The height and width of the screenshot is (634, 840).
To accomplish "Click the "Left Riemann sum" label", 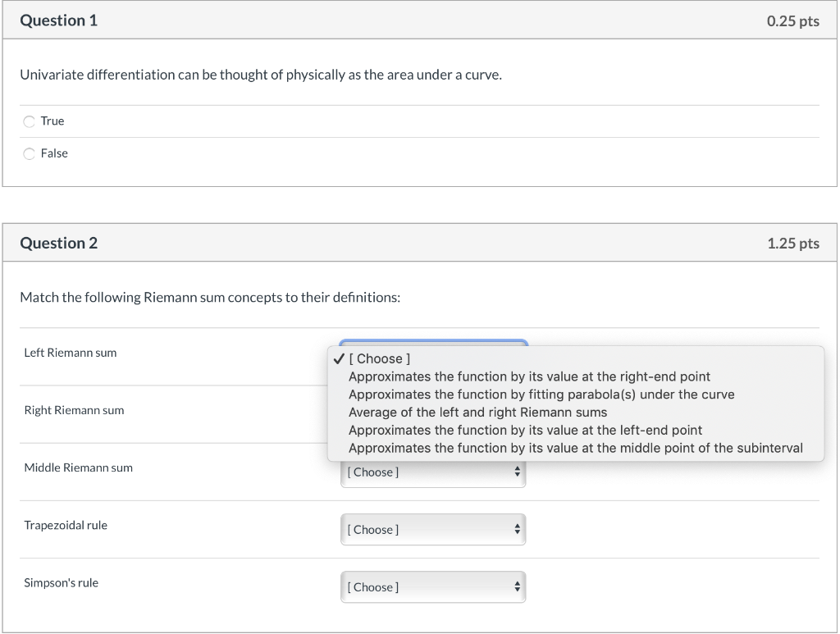I will coord(71,353).
